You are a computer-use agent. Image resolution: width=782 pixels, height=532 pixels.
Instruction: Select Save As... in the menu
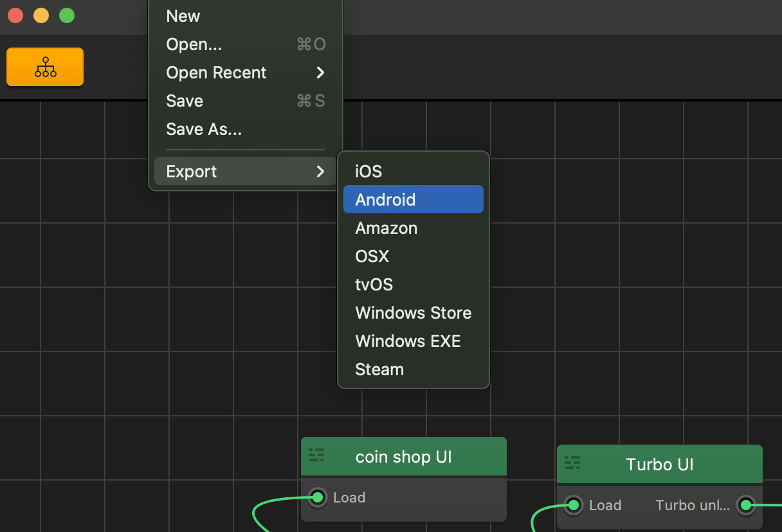pyautogui.click(x=246, y=129)
